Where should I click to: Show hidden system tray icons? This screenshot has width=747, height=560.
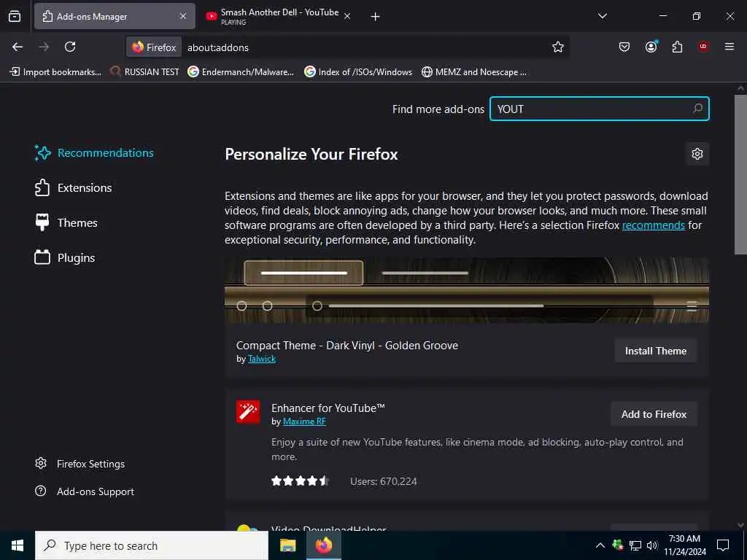600,545
